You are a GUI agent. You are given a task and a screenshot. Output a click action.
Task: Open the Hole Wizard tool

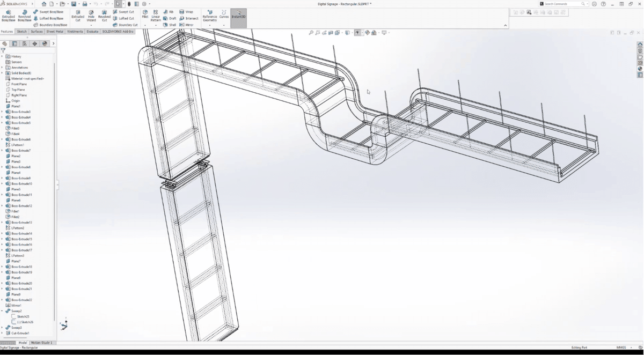tap(91, 16)
